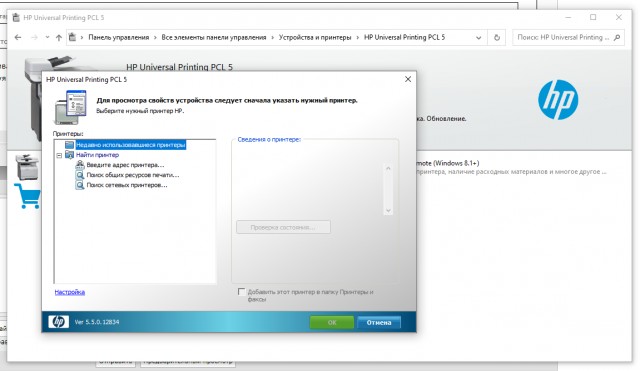Cancel the dialog with 'Отмена'
640x371 pixels.
379,322
